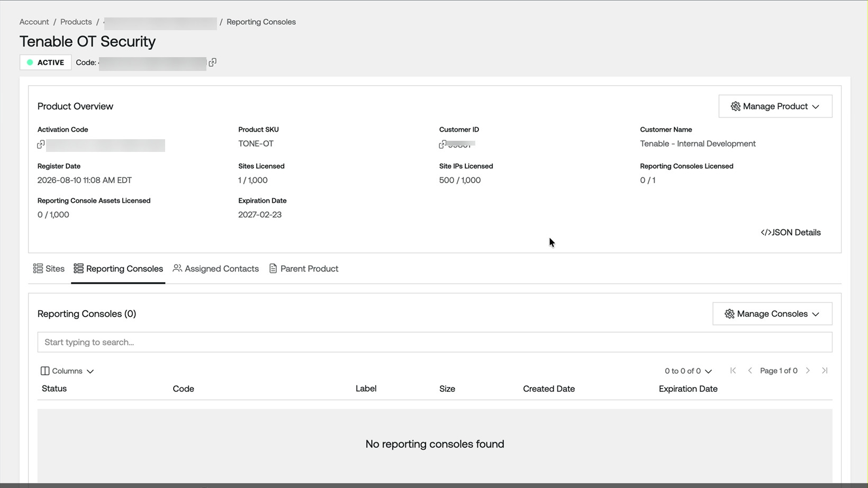This screenshot has width=868, height=488.
Task: Click the Page 1 of 0 indicator
Action: 779,370
